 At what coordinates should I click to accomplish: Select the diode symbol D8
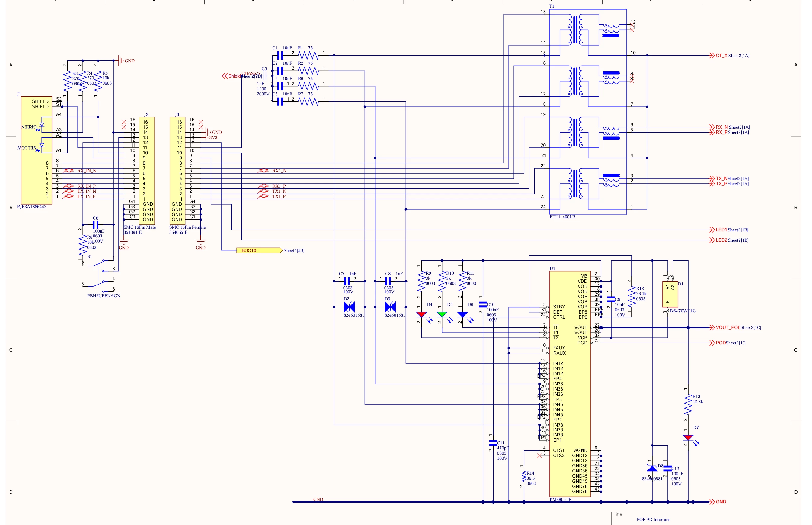click(x=652, y=468)
